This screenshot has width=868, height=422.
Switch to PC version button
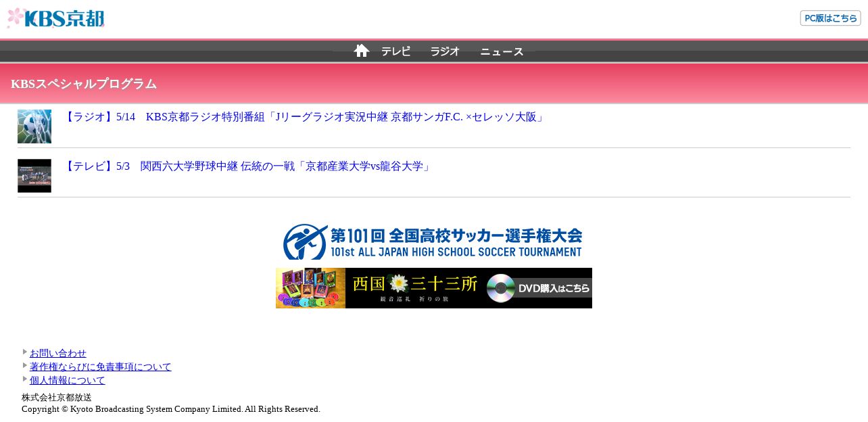point(830,18)
